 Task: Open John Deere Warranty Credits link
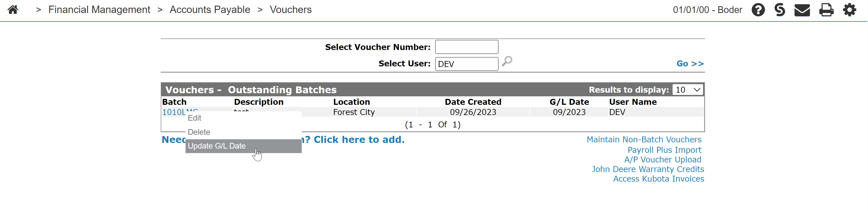648,169
